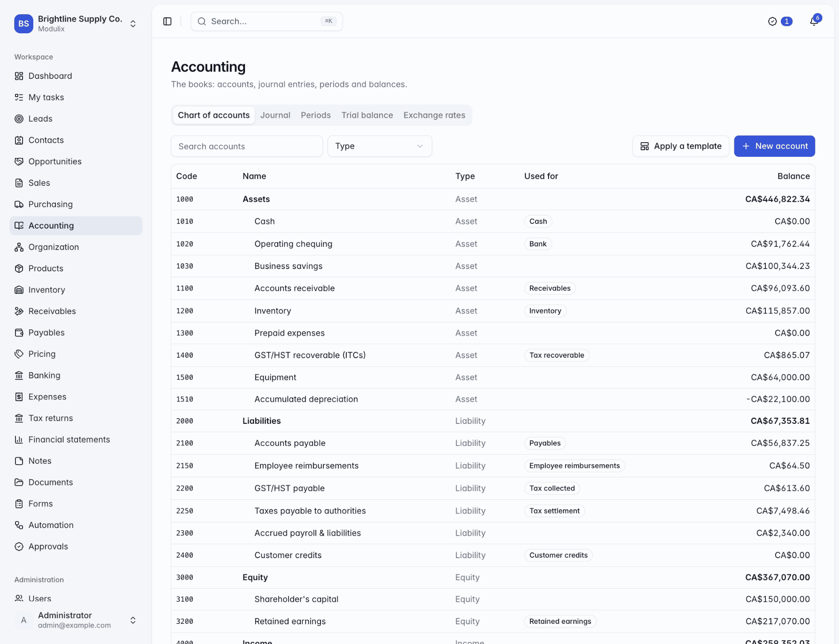Screen dimensions: 839x644
Task: Click the Approvals check icon in sidebar
Action: click(x=19, y=546)
